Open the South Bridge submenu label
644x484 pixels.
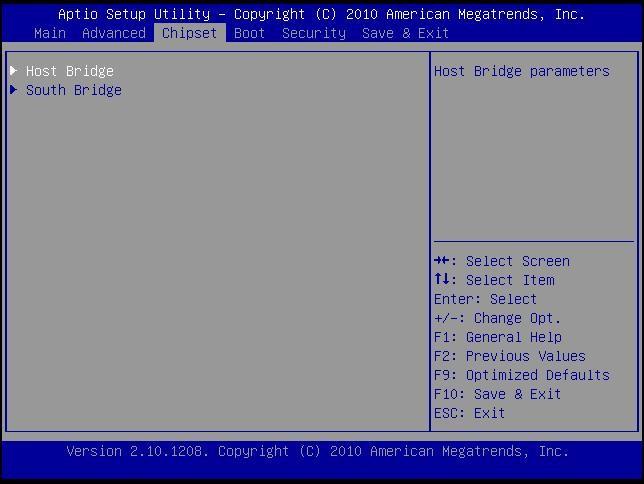pos(74,90)
